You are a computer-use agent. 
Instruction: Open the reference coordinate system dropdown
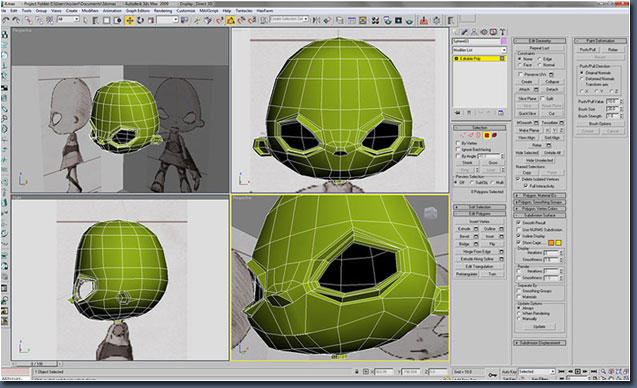click(167, 20)
